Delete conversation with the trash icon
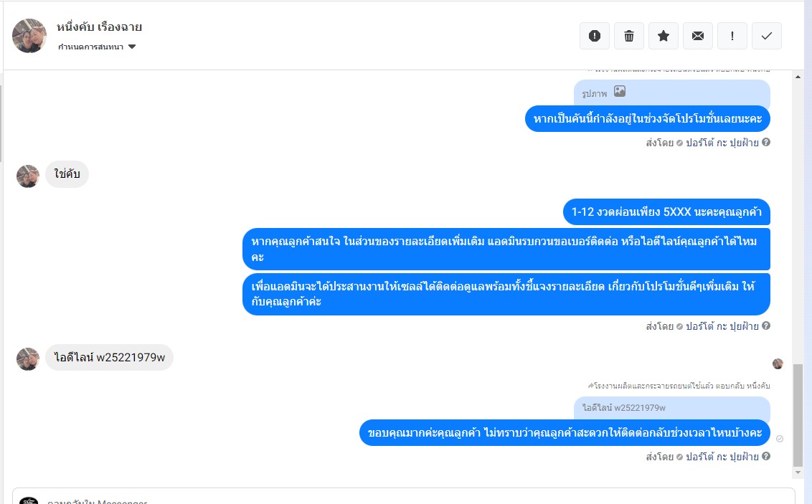 (628, 36)
